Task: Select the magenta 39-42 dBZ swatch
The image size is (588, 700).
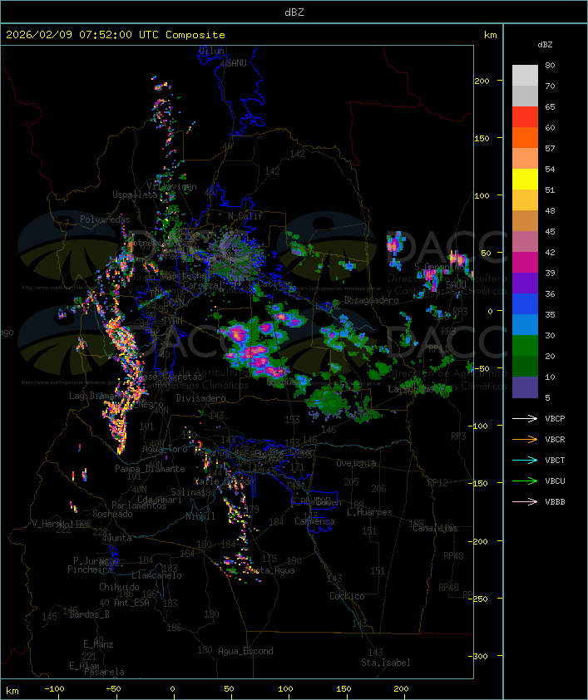Action: 525,263
